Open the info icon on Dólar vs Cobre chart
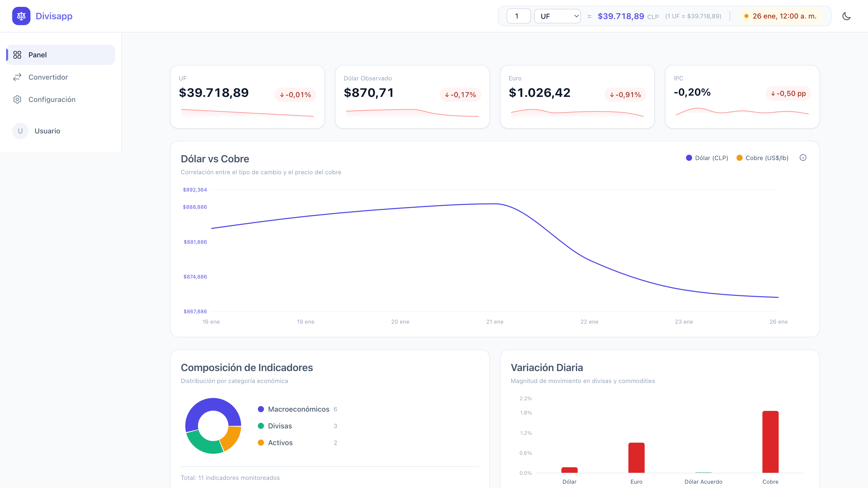Image resolution: width=868 pixels, height=488 pixels. 803,158
